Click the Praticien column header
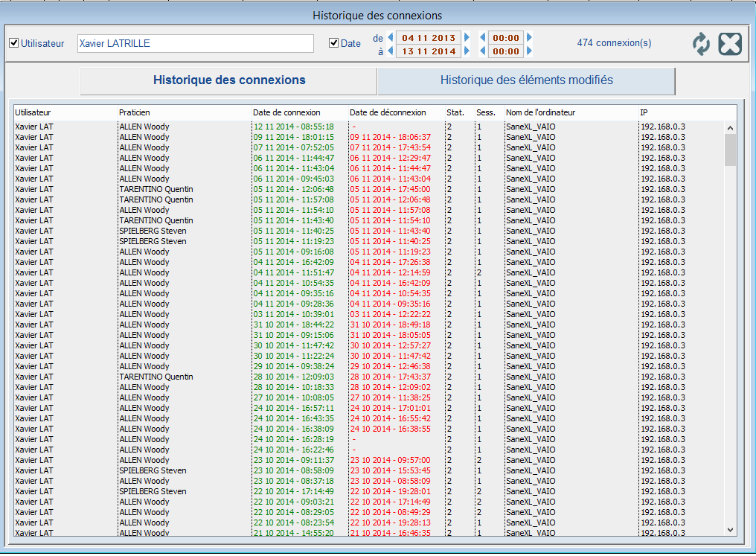Screen dimensions: 756x556 pos(135,112)
